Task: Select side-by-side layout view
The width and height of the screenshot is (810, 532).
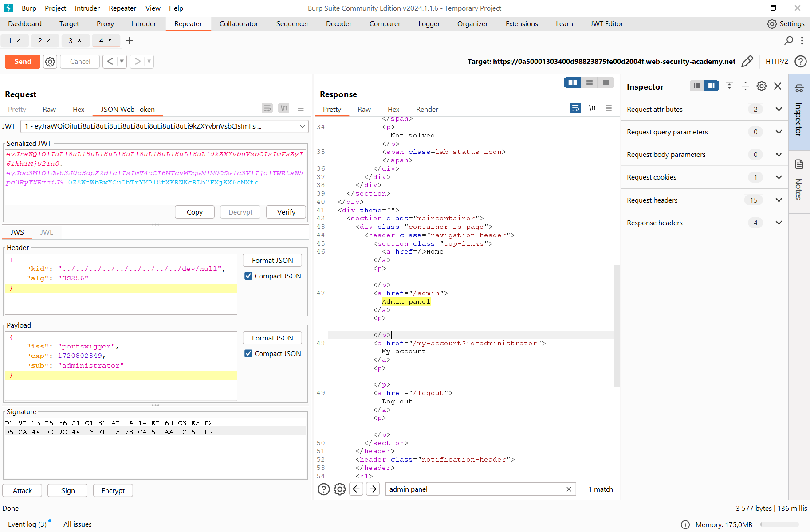Action: (x=573, y=82)
